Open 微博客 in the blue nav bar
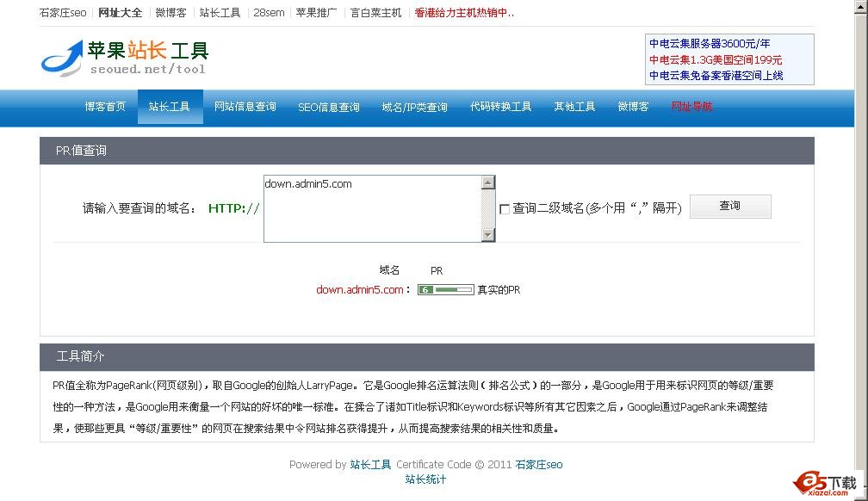Screen dimensions: 868x501 coord(633,106)
